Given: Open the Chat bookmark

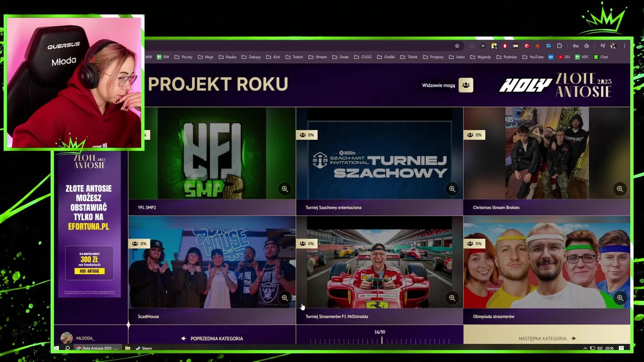Looking at the screenshot, I should 601,57.
